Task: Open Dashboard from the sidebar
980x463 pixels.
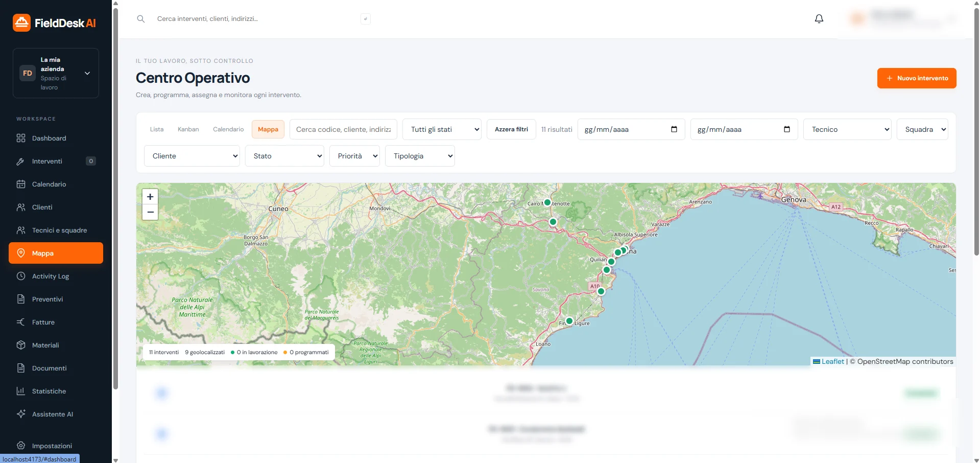Action: pos(56,138)
